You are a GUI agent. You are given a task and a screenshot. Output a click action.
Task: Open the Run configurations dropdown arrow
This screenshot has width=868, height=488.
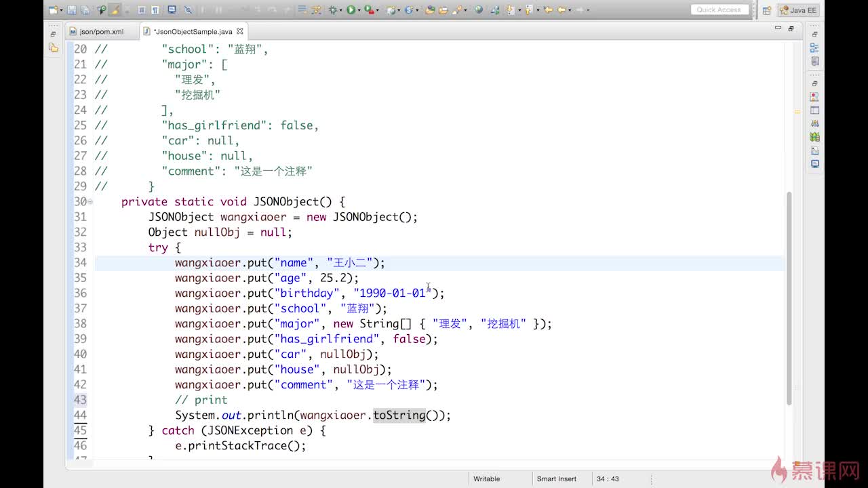tap(359, 10)
